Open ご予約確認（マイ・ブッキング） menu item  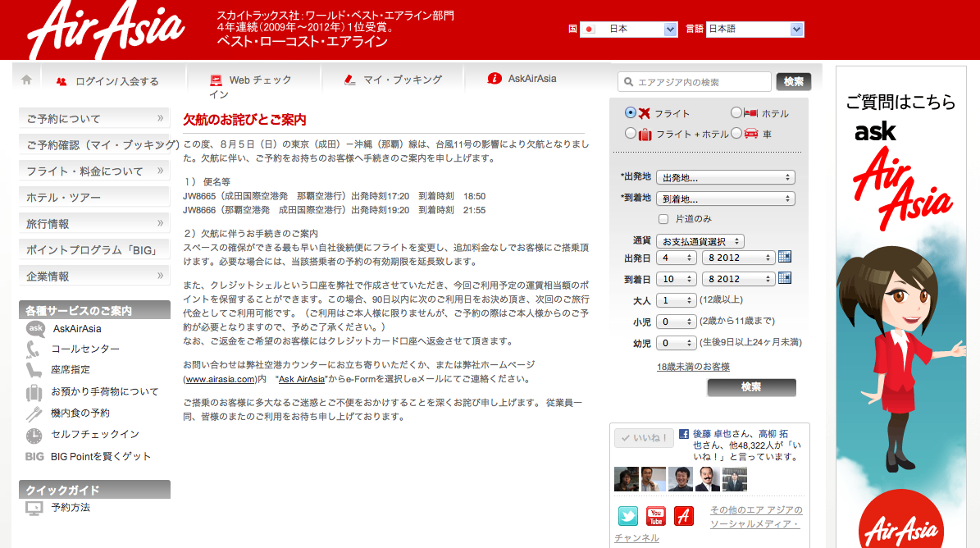click(x=94, y=144)
